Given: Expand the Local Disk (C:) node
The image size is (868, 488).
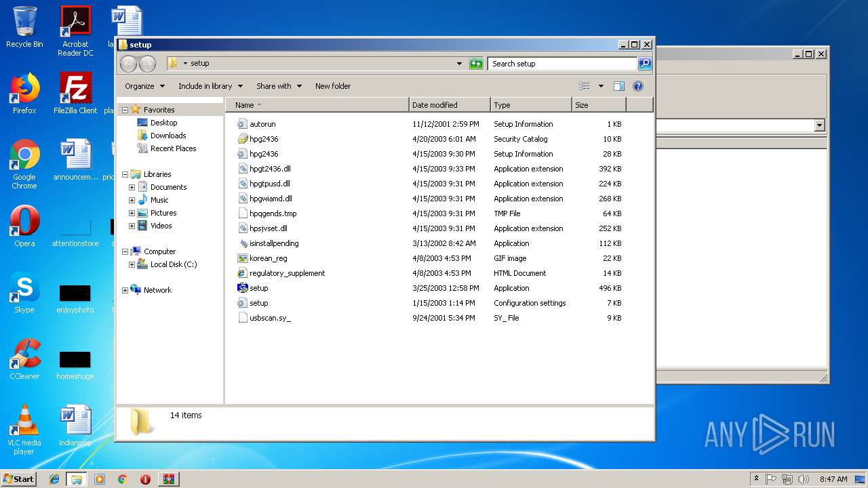Looking at the screenshot, I should pos(132,264).
